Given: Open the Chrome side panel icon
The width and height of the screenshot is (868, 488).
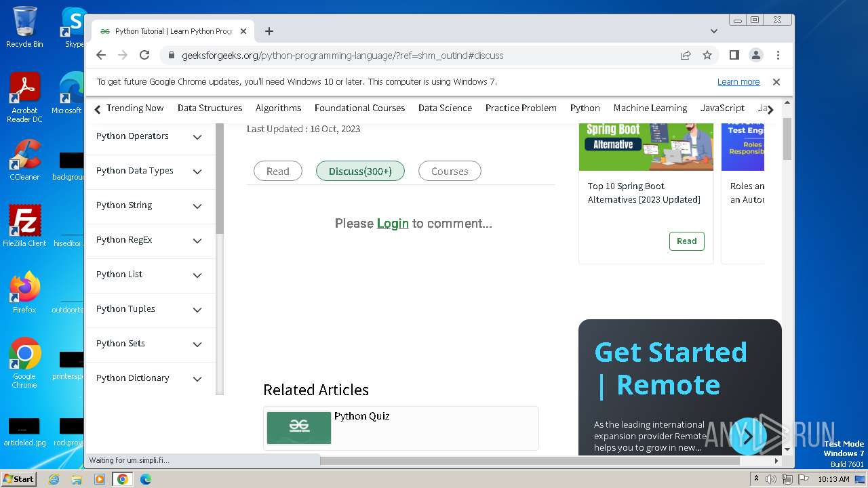Looking at the screenshot, I should (734, 55).
